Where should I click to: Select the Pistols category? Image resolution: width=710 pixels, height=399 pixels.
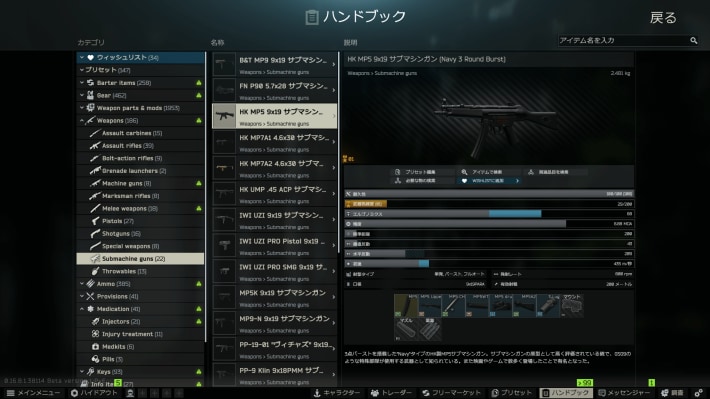click(140, 221)
